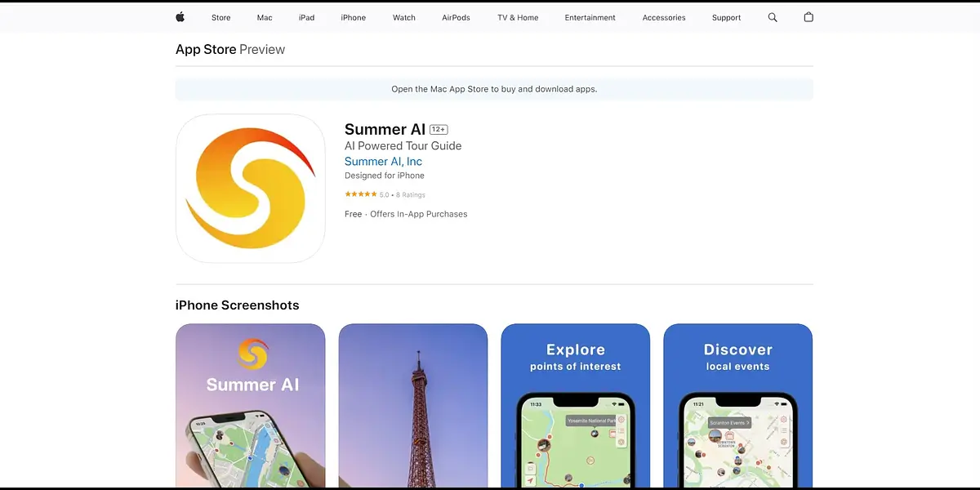This screenshot has height=490, width=980.
Task: Click the five-star rating stars
Action: click(360, 194)
